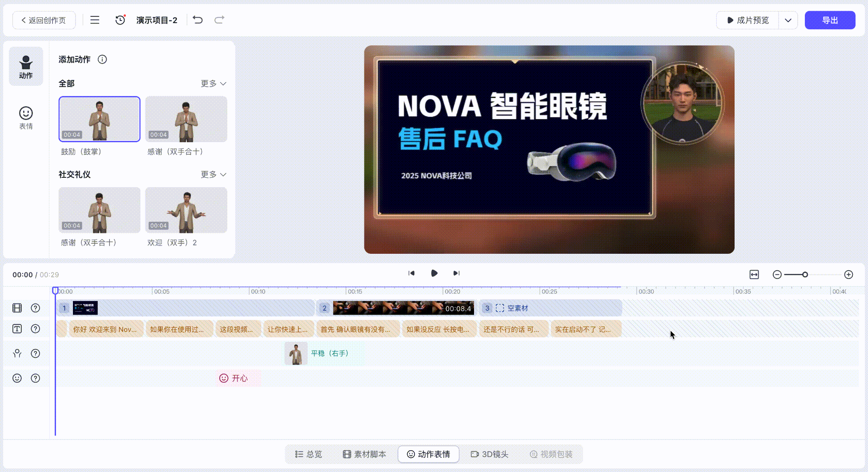Fit the timeline to width
Screen dimensions: 868x472
754,275
